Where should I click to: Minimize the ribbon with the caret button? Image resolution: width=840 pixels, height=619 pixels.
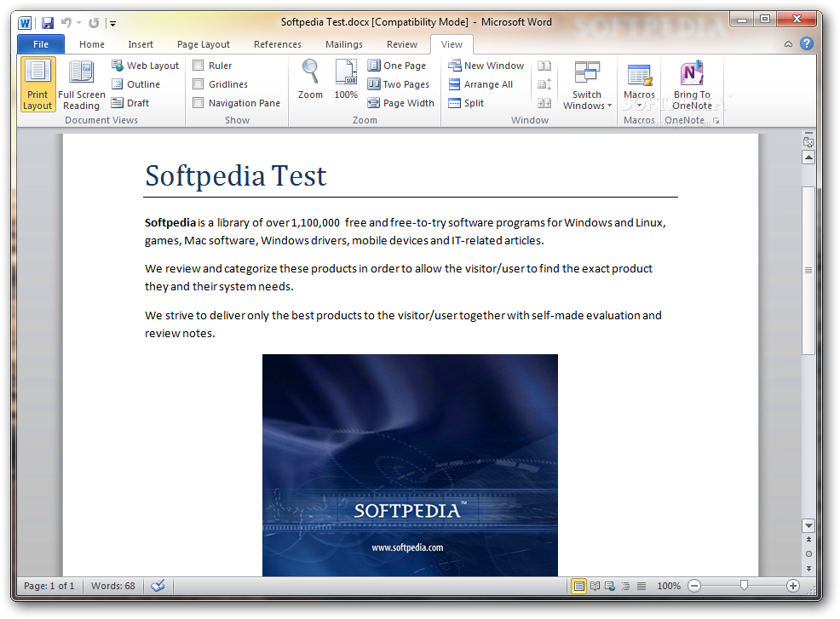(x=788, y=44)
